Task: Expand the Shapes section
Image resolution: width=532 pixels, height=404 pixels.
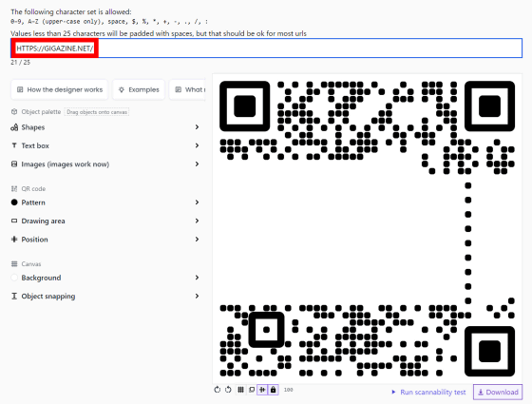Action: point(105,127)
